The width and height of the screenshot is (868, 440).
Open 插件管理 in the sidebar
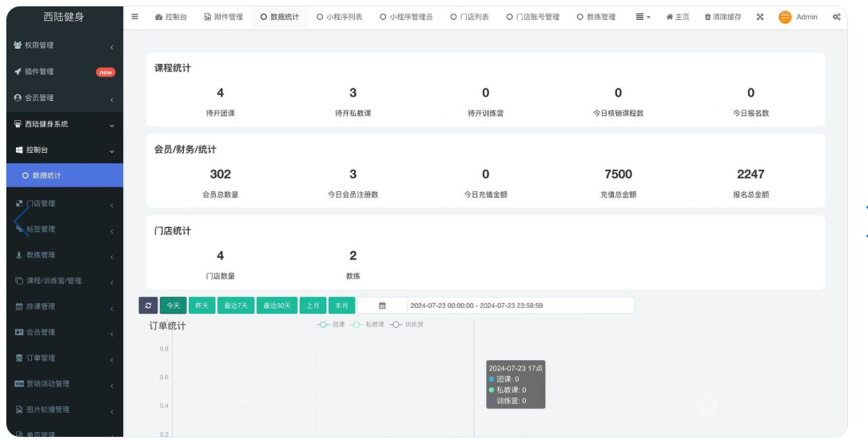pyautogui.click(x=65, y=71)
